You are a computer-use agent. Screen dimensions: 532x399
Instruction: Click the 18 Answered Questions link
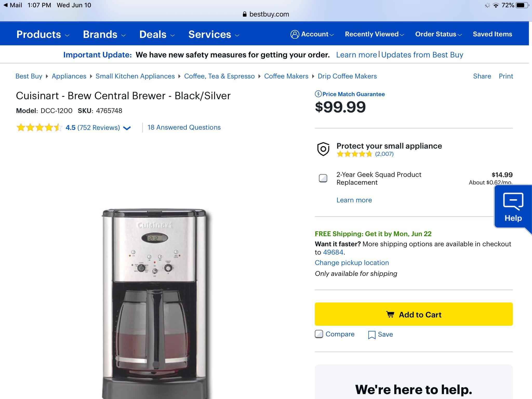[x=184, y=127]
